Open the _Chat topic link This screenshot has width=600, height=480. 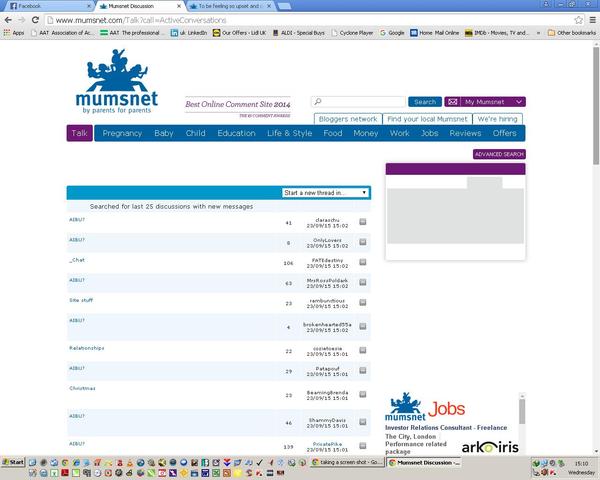coord(77,260)
